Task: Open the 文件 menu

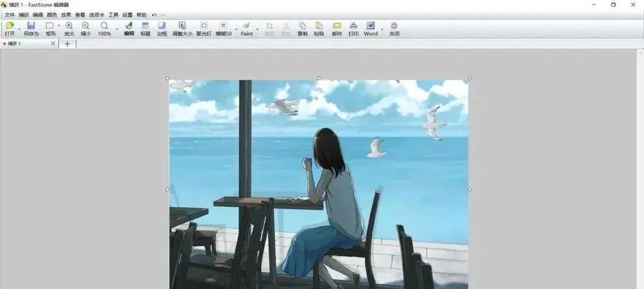Action: pos(10,15)
